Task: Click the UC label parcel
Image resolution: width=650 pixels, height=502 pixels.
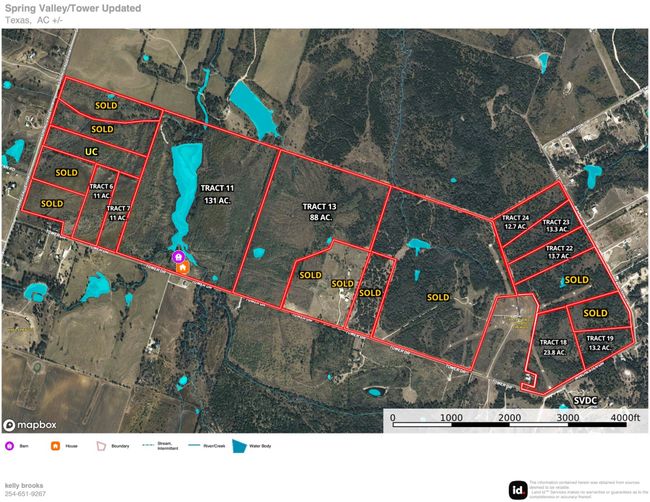Action: tap(91, 151)
